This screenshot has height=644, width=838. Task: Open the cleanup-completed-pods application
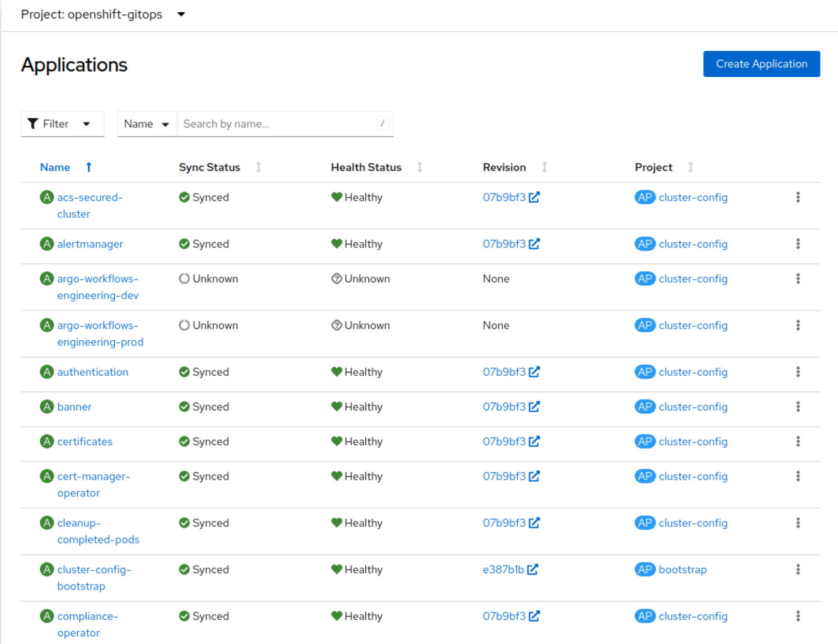coord(98,531)
